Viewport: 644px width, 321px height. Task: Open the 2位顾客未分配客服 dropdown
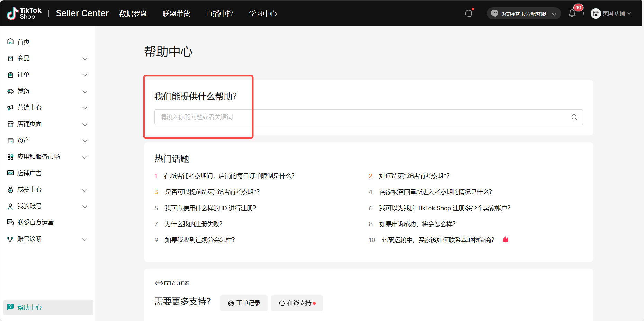(524, 14)
